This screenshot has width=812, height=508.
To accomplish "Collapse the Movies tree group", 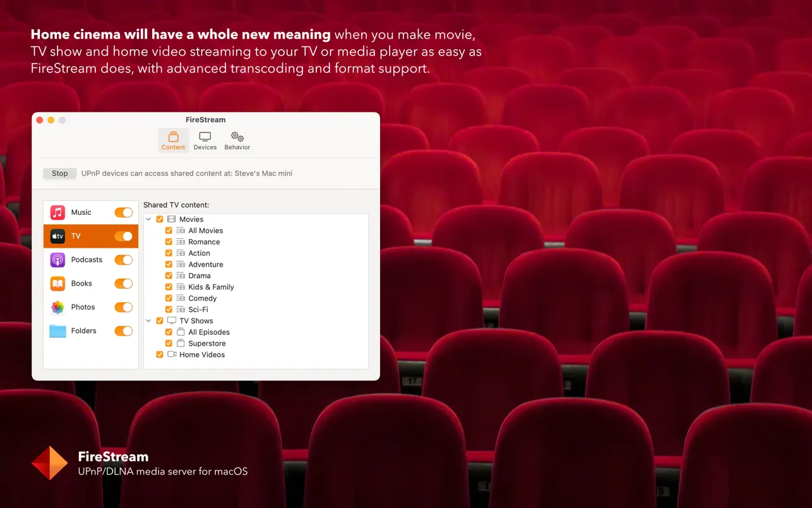I will coord(149,219).
